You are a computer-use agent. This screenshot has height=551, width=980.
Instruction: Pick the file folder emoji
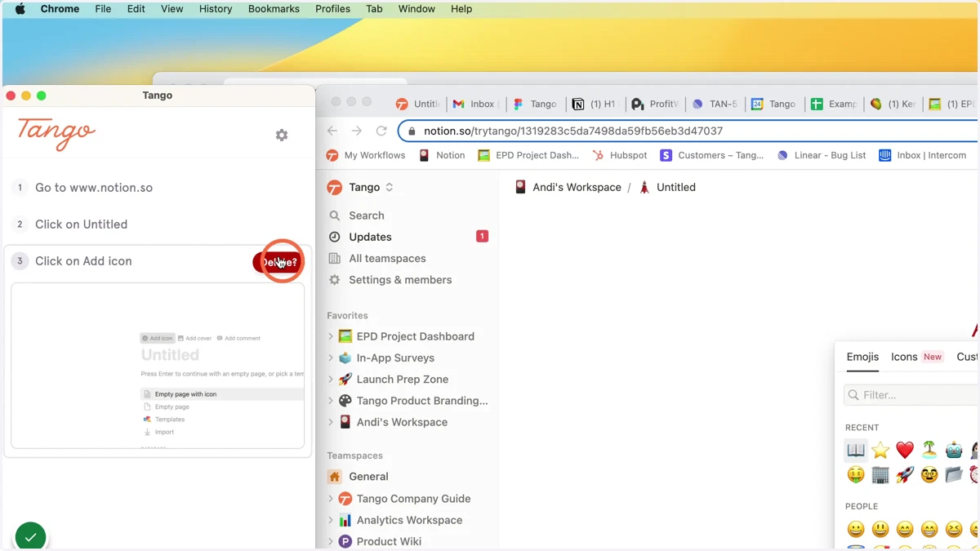pyautogui.click(x=954, y=474)
